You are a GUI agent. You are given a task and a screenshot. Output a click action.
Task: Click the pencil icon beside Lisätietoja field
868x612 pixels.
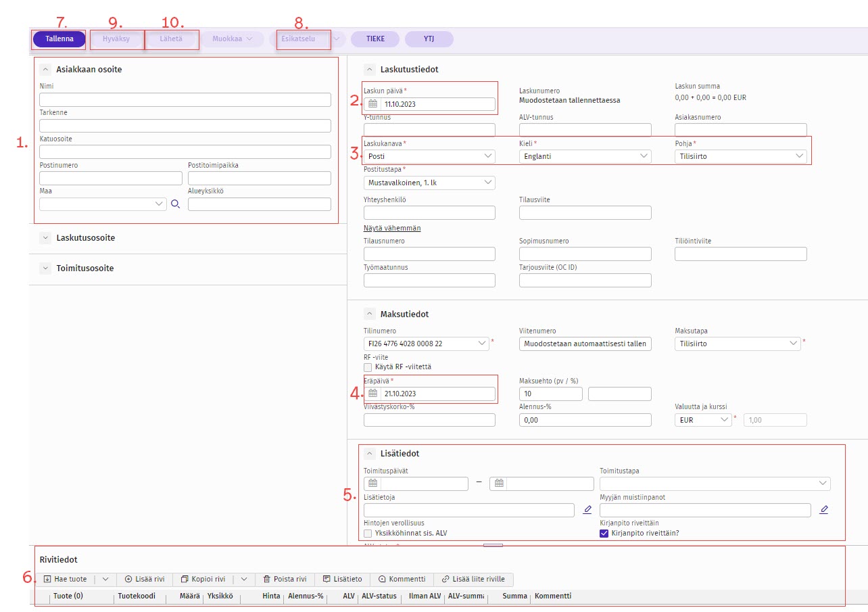coord(587,510)
